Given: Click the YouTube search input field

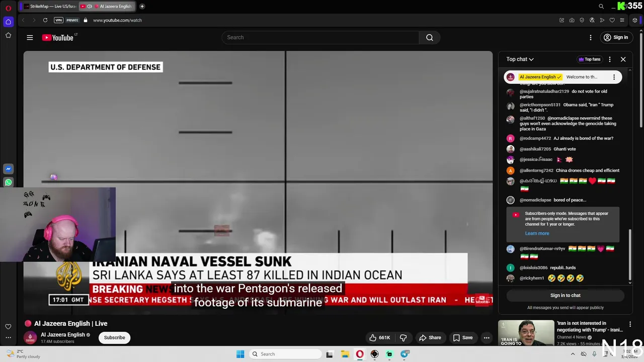Looking at the screenshot, I should [320, 37].
